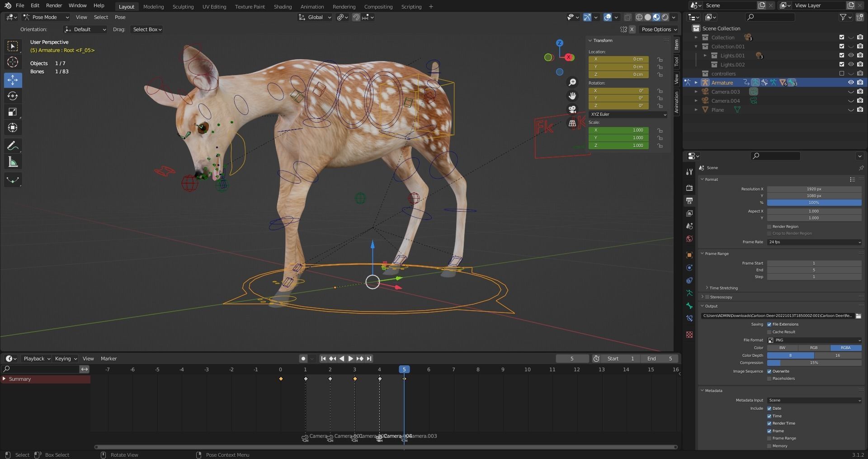
Task: Open the Scene properties tab
Action: click(x=689, y=226)
